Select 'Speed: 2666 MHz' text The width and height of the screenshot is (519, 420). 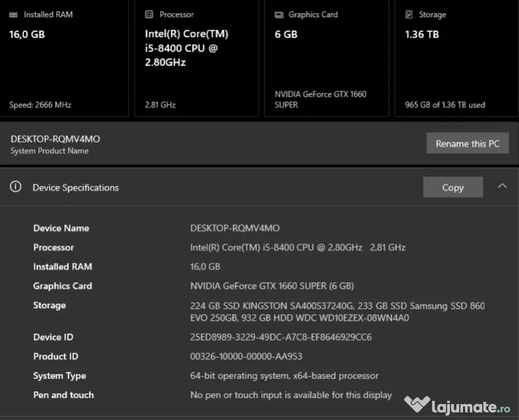click(x=40, y=105)
